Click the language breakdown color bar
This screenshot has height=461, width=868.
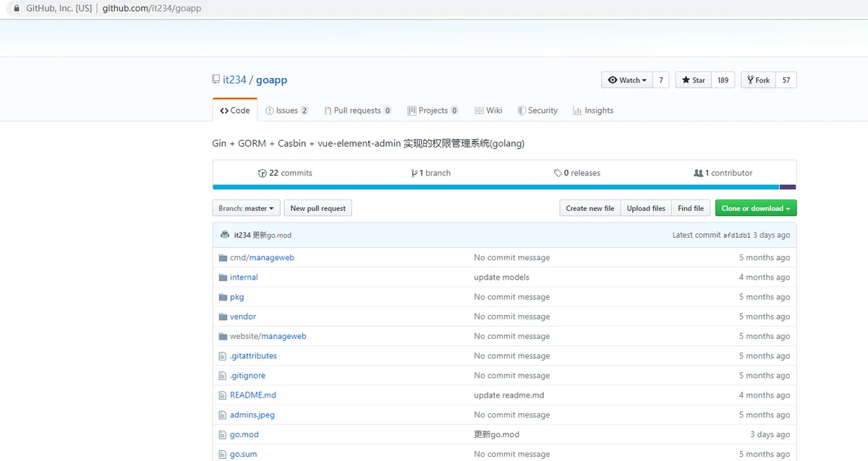(x=504, y=187)
